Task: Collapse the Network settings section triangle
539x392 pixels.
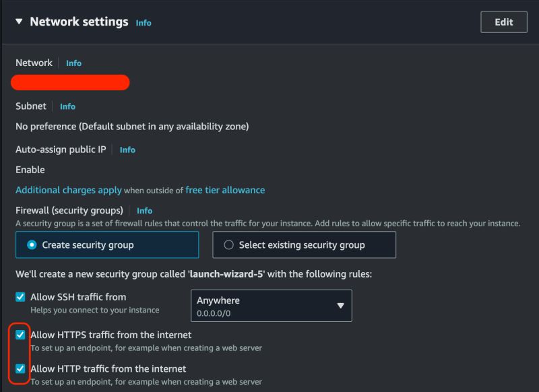Action: point(19,22)
